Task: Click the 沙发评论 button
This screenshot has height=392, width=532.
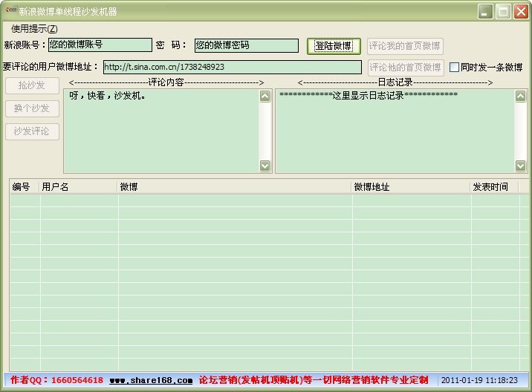Action: tap(32, 131)
